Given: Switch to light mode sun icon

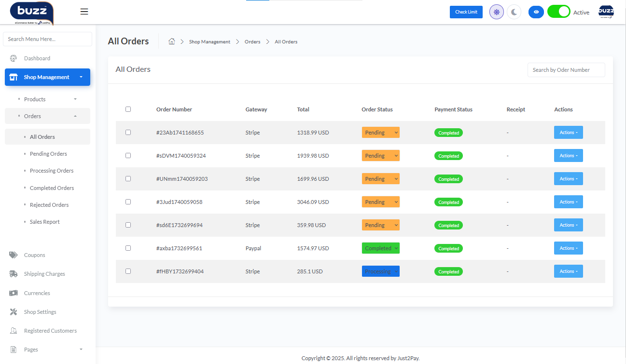Looking at the screenshot, I should coord(496,12).
